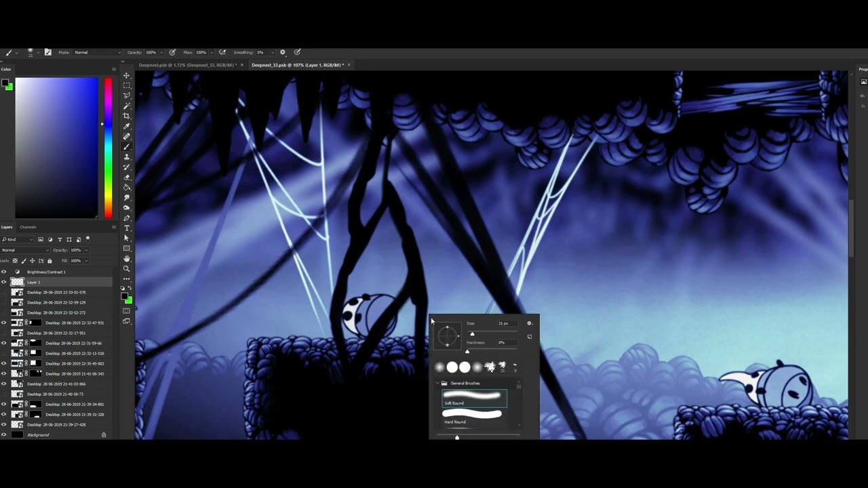Choose the Soft Round brush
The height and width of the screenshot is (488, 868).
[474, 399]
